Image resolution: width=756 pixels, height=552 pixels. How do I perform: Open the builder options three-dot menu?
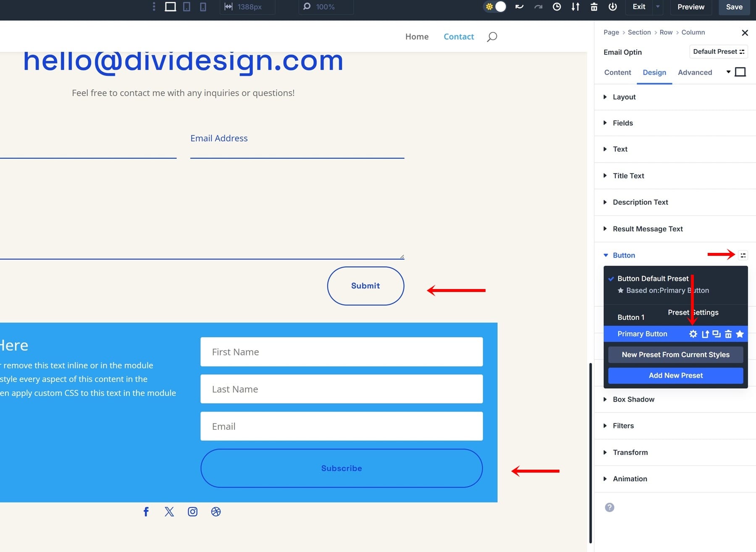(154, 7)
